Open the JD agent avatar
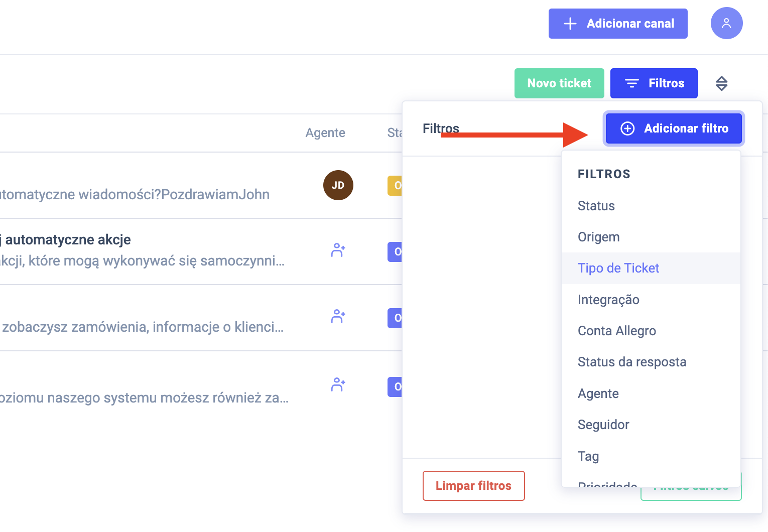The width and height of the screenshot is (768, 532). pos(338,185)
